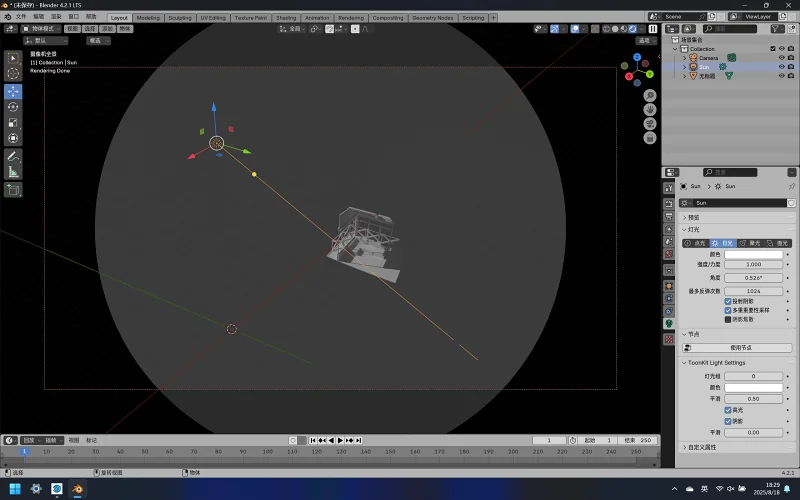Toggle X-ray display in viewport header
This screenshot has width=800, height=500.
(595, 29)
